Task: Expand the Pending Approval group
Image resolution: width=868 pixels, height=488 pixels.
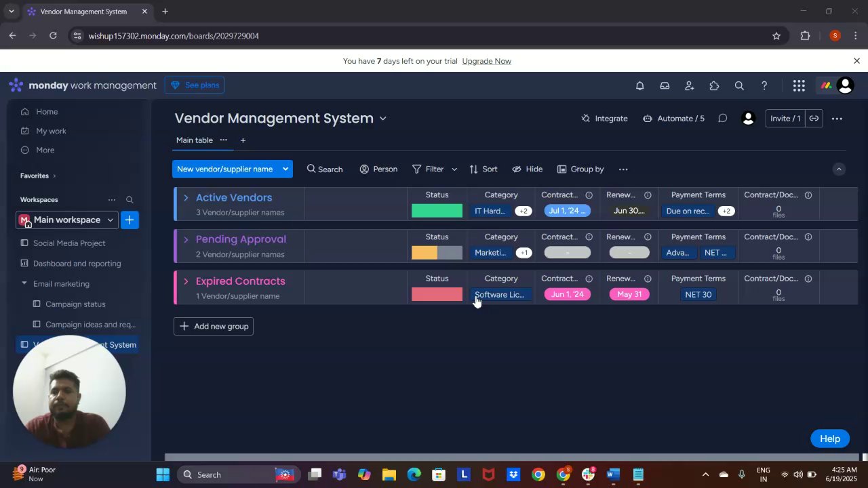Action: pyautogui.click(x=186, y=239)
